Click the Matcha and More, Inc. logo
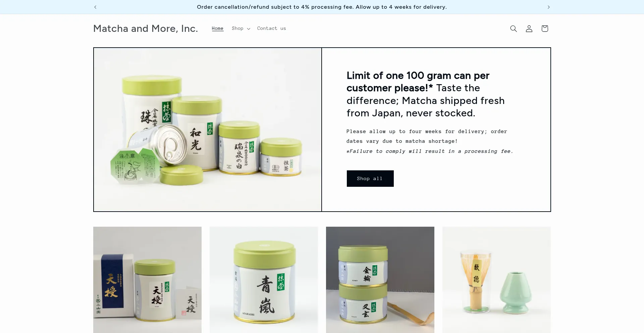The height and width of the screenshot is (333, 644). tap(146, 29)
